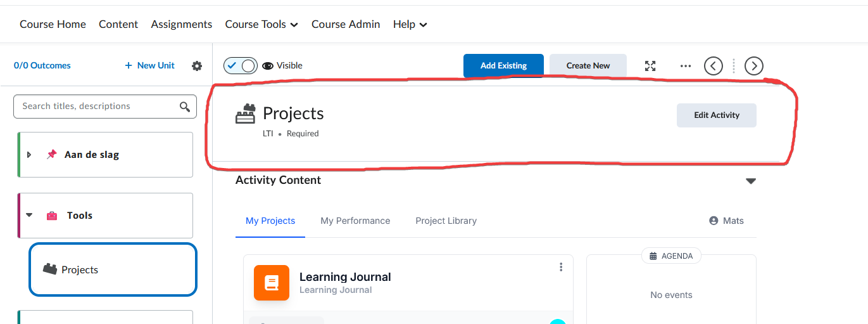Click the orange Learning Journal icon
Image resolution: width=868 pixels, height=324 pixels.
[x=272, y=283]
